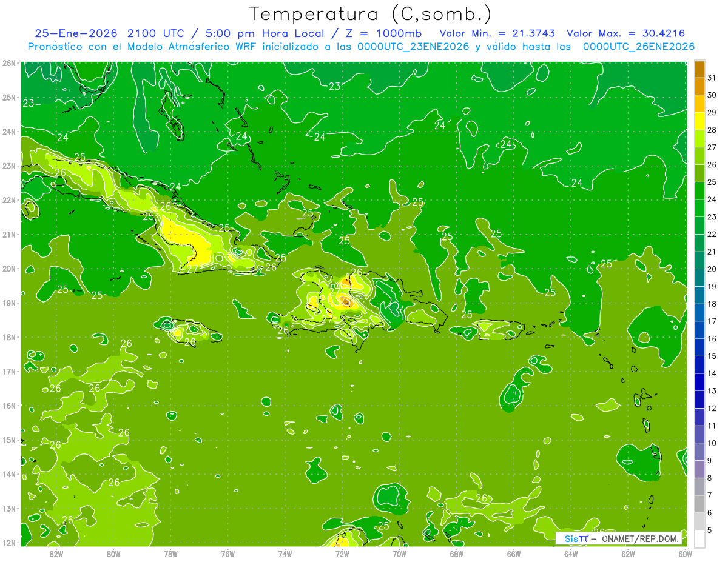Select the "Valor Min. = 21.3743" text
The height and width of the screenshot is (562, 728).
coord(499,33)
